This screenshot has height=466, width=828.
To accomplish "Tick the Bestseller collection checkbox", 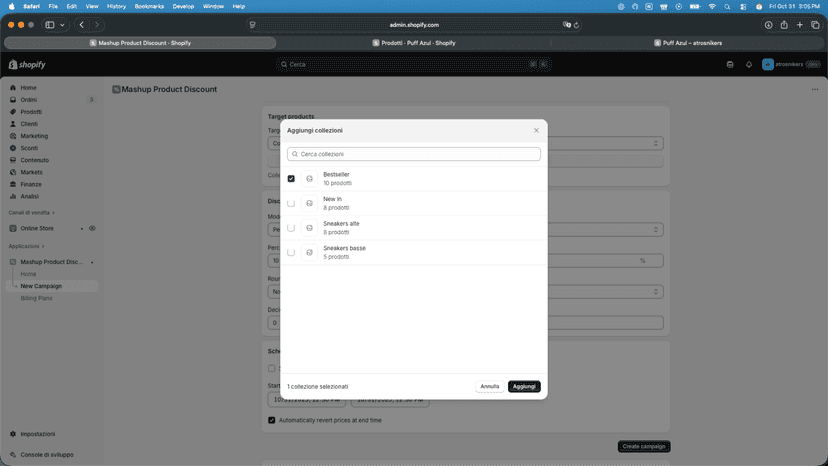I will coord(291,179).
